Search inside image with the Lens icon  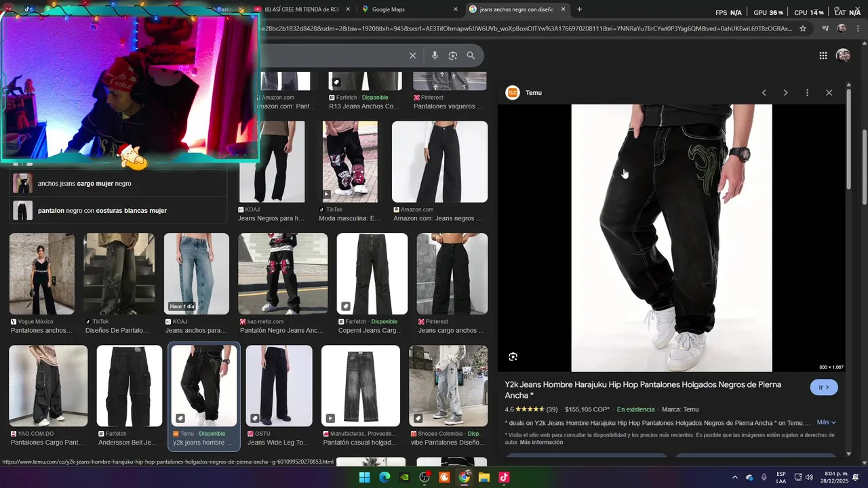click(x=513, y=357)
